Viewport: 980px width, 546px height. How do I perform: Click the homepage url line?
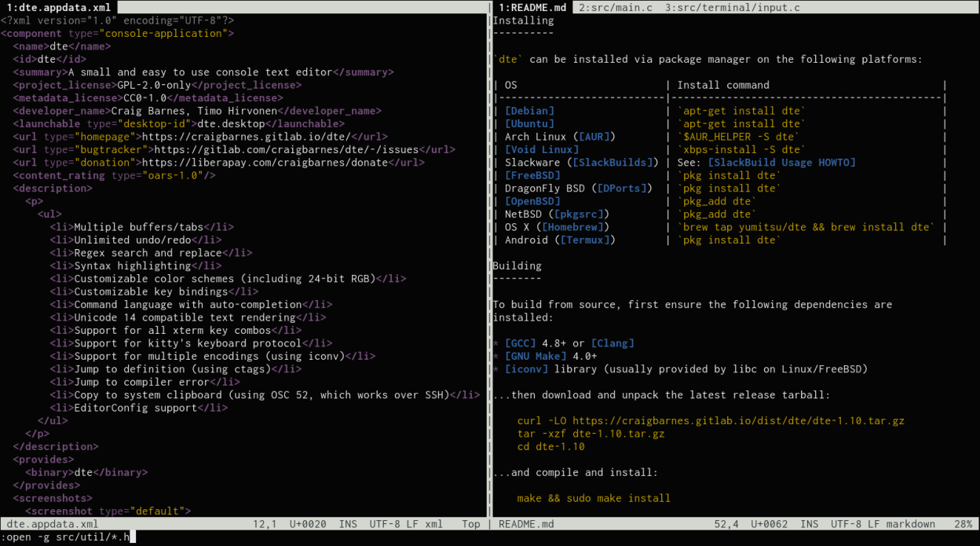(200, 137)
